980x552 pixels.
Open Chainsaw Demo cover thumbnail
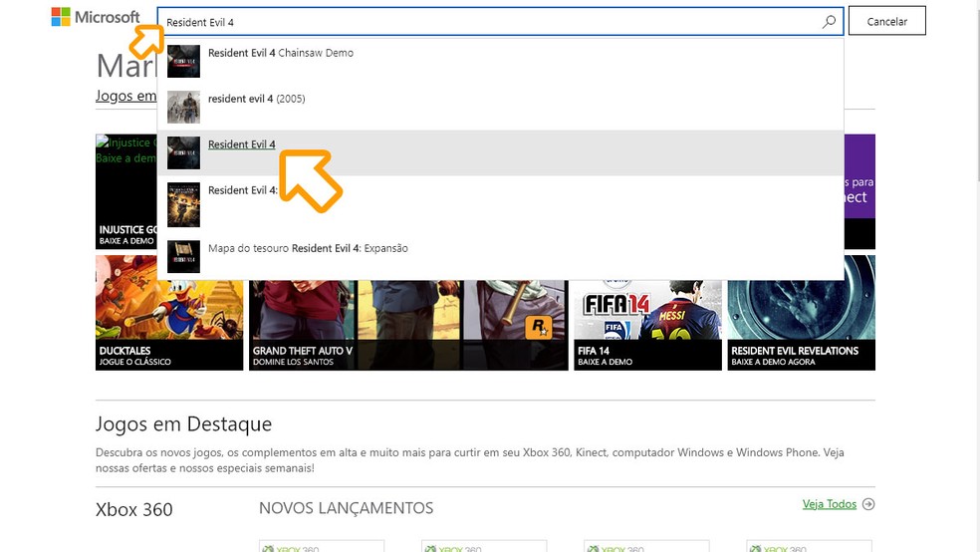pyautogui.click(x=183, y=61)
